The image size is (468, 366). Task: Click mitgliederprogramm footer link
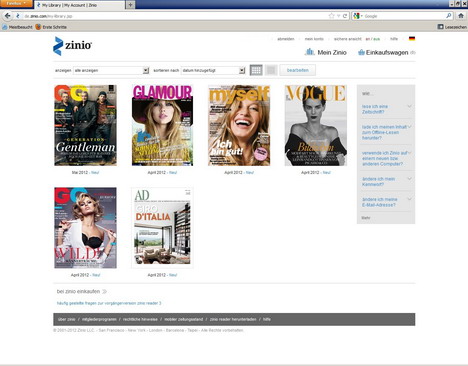99,319
